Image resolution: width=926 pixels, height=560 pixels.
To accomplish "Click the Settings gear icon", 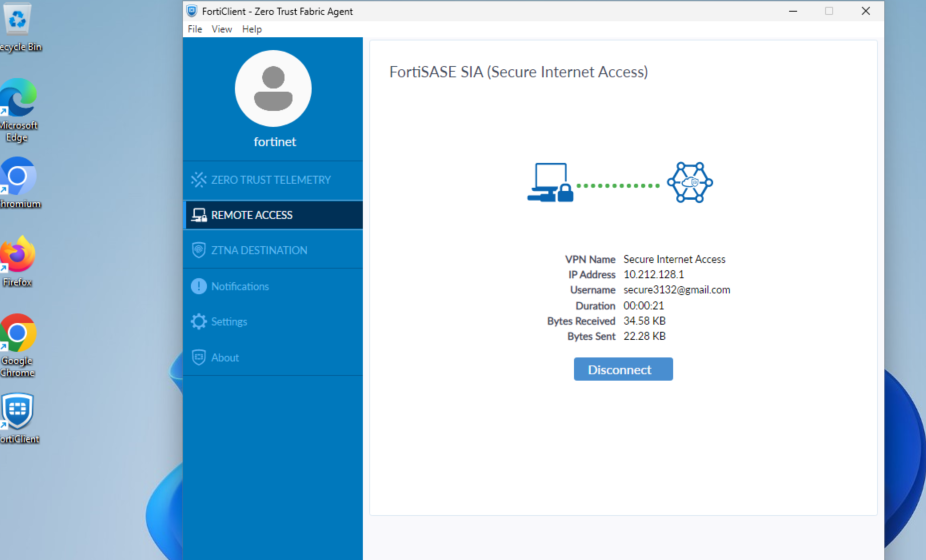I will [x=198, y=321].
